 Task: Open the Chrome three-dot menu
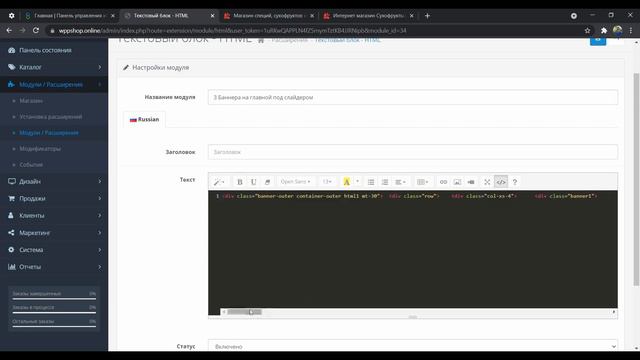[631, 30]
